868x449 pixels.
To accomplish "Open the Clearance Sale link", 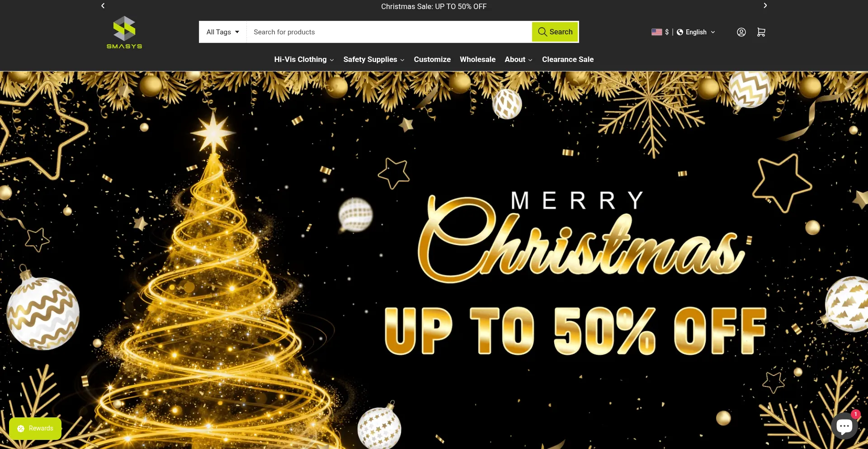I will click(x=568, y=60).
